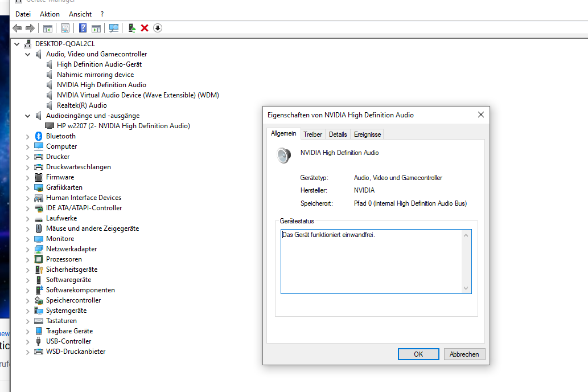Click the update driver toolbar icon
Screen dimensions: 588x392
coord(132,28)
